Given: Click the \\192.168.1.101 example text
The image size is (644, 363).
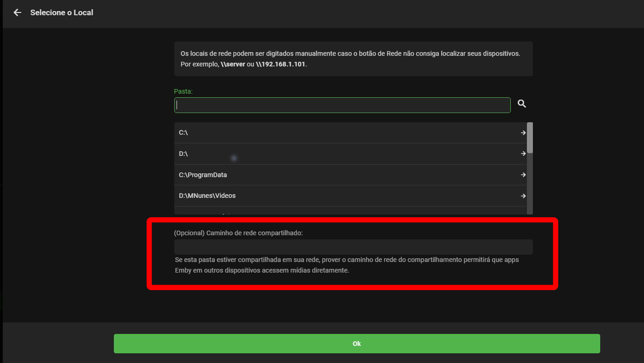Looking at the screenshot, I should click(x=281, y=64).
